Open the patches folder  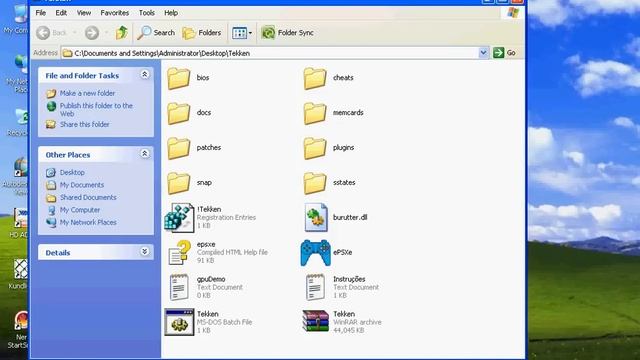coord(194,148)
